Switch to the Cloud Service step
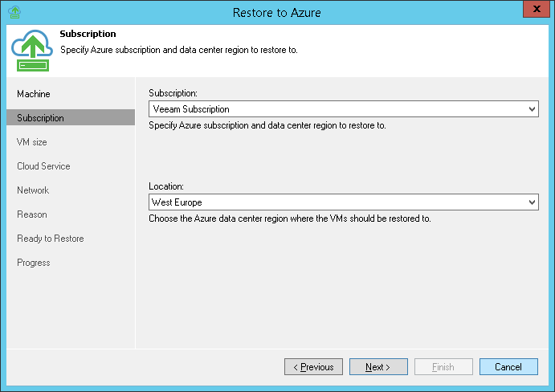The image size is (555, 392). 43,166
